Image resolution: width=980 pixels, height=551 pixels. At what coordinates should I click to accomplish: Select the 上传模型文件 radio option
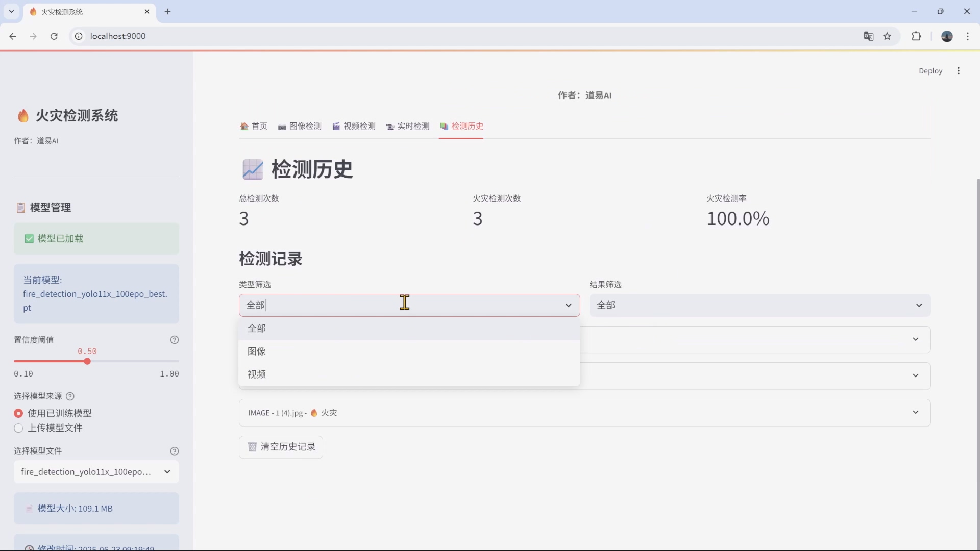18,428
